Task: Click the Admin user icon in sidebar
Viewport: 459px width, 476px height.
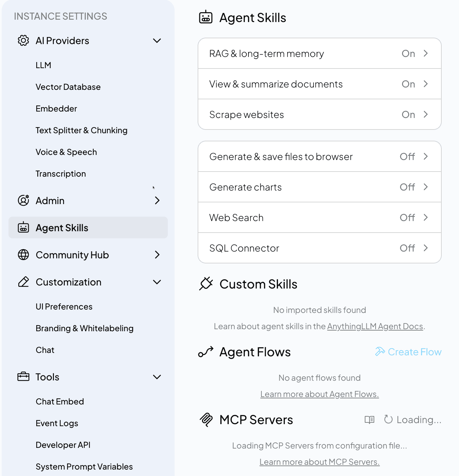Action: [x=23, y=200]
